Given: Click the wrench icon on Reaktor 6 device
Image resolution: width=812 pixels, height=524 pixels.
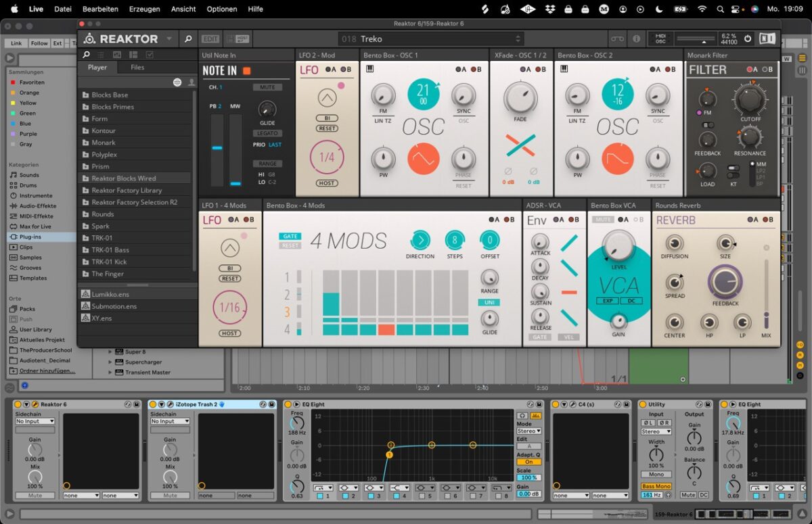Looking at the screenshot, I should click(x=35, y=404).
